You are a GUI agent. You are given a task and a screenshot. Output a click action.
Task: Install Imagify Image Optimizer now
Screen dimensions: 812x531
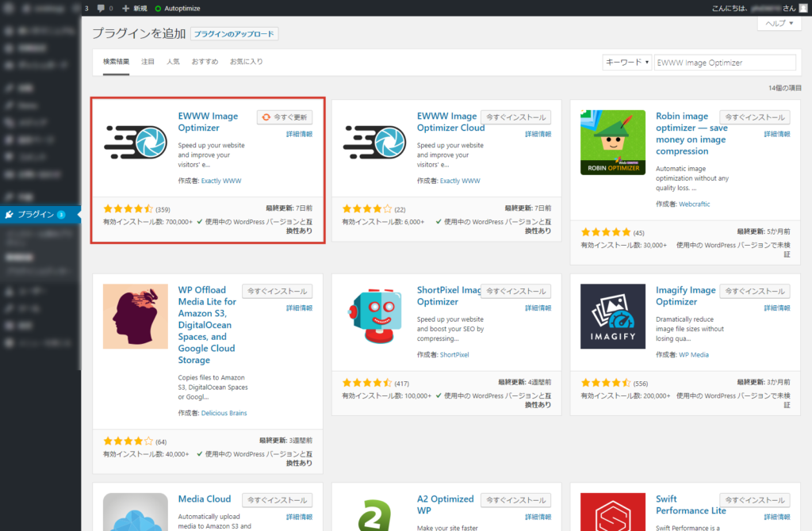(x=755, y=292)
